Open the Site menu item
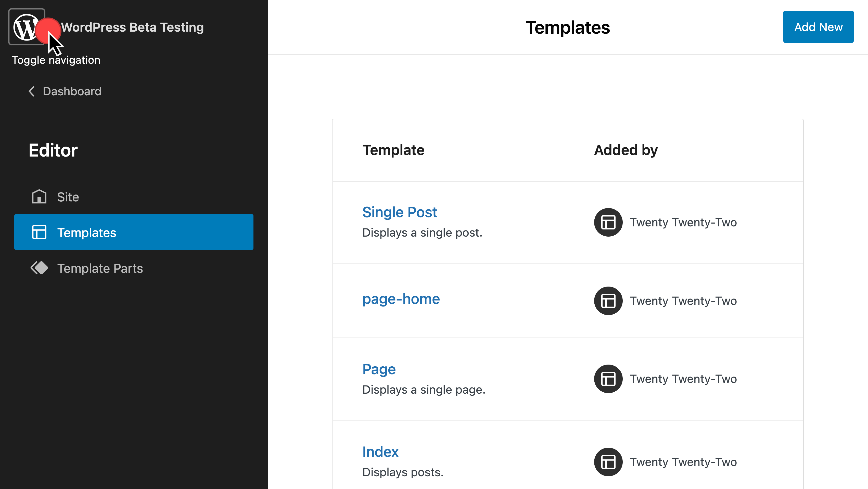The height and width of the screenshot is (489, 868). pos(68,197)
